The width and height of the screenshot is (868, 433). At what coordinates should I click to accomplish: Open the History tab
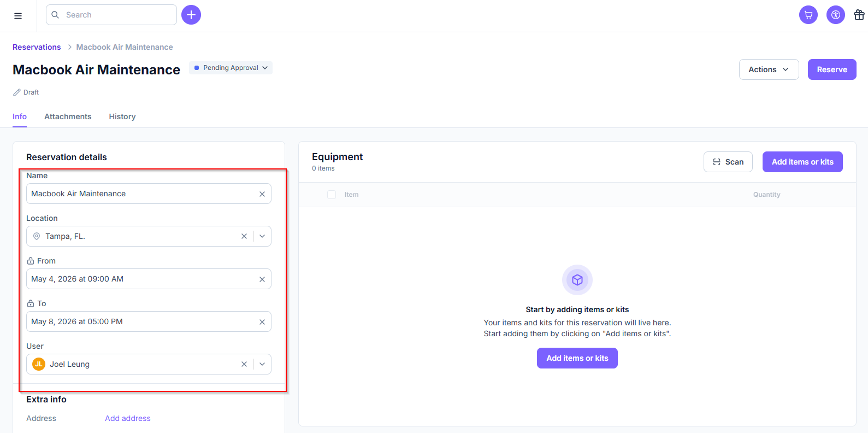[122, 116]
